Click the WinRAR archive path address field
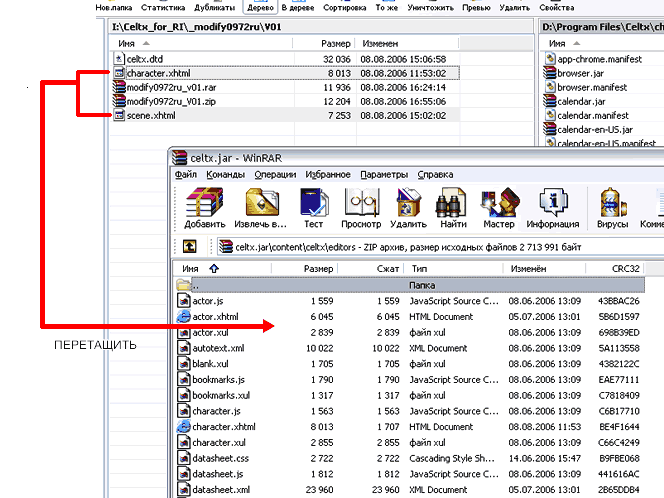This screenshot has height=498, width=664. coord(440,247)
